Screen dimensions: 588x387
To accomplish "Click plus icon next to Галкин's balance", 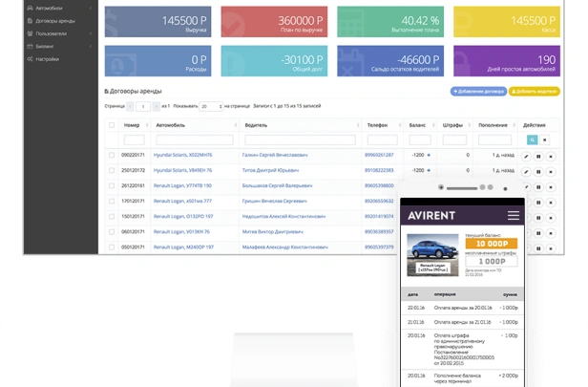I will tap(429, 155).
